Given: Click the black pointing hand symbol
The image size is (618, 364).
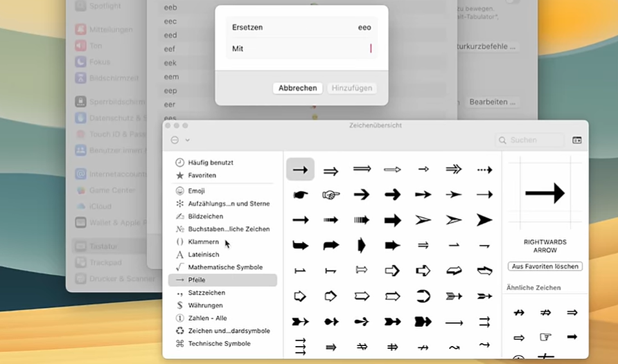Looking at the screenshot, I should pyautogui.click(x=300, y=195).
